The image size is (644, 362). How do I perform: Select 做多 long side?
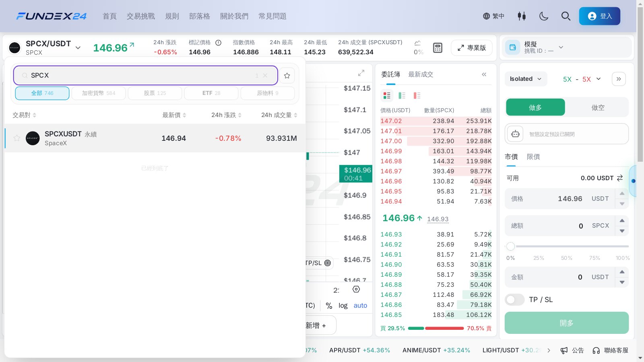(535, 107)
